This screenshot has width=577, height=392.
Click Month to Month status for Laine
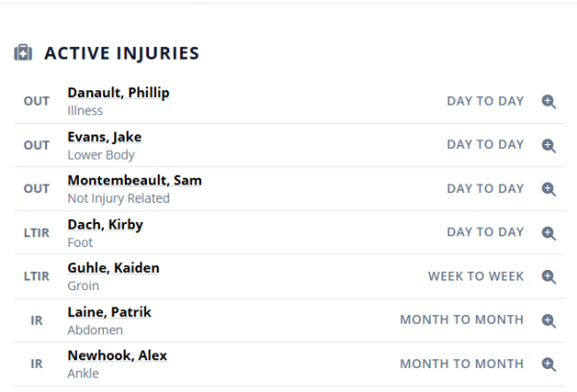[462, 320]
